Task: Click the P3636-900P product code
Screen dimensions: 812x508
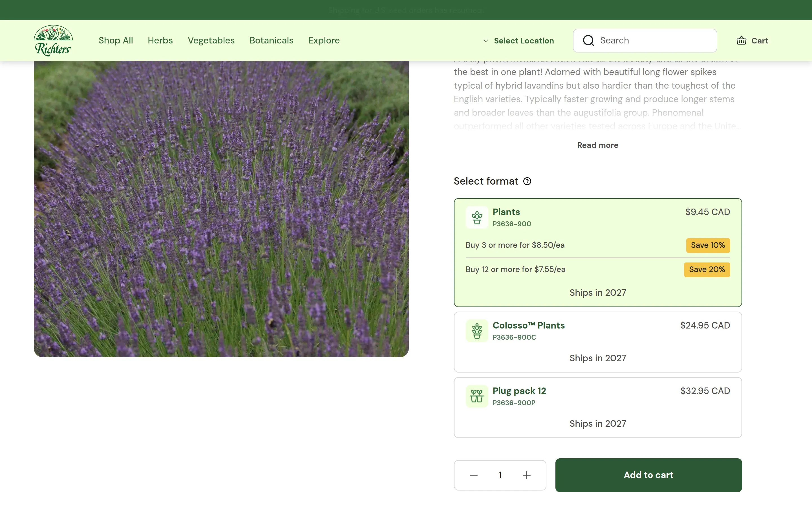Action: tap(514, 403)
